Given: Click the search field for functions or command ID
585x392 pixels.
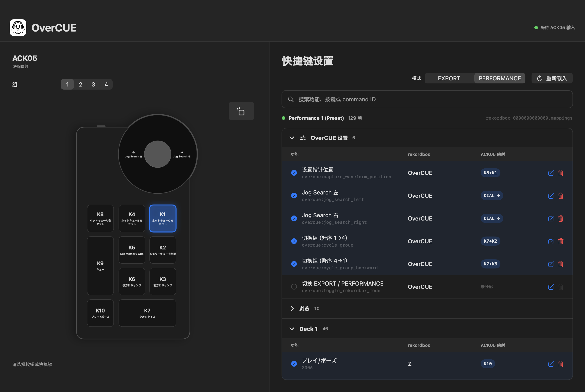Looking at the screenshot, I should point(427,99).
